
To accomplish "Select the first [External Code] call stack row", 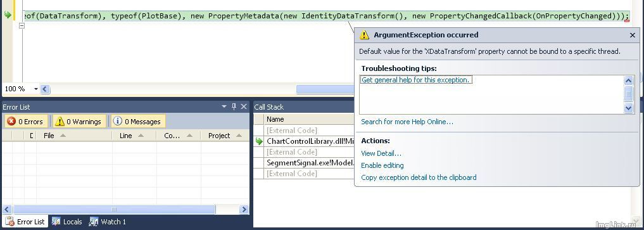I will click(x=310, y=130).
